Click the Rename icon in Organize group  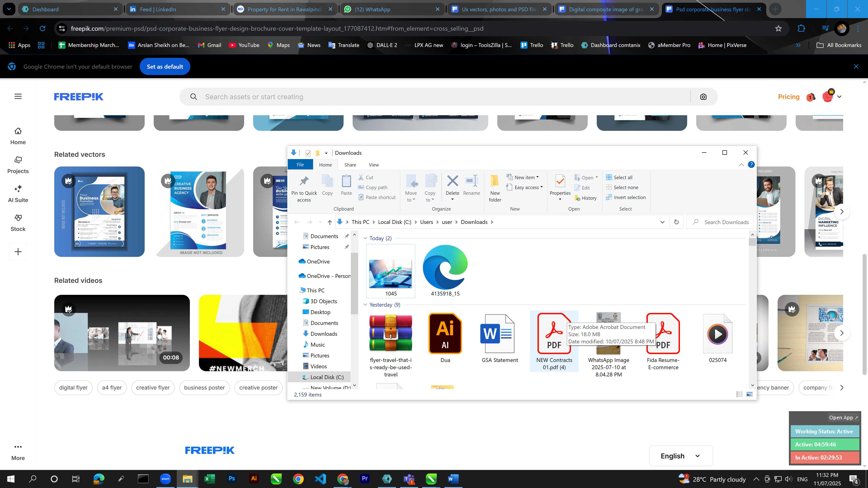tap(471, 181)
